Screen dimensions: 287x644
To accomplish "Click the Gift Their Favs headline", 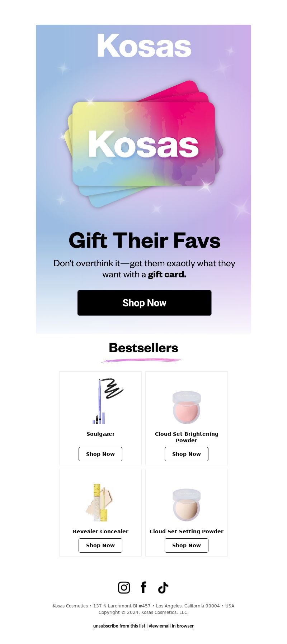I will point(144,240).
